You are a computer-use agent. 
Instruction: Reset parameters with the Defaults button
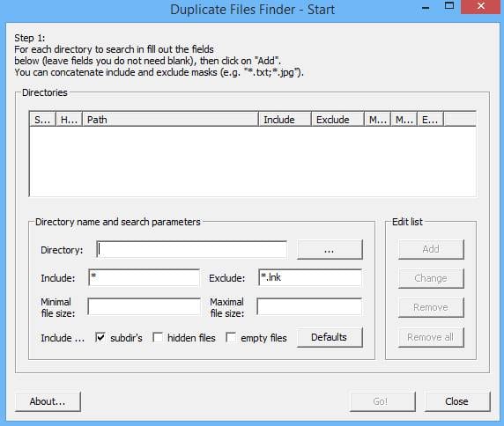coord(330,337)
